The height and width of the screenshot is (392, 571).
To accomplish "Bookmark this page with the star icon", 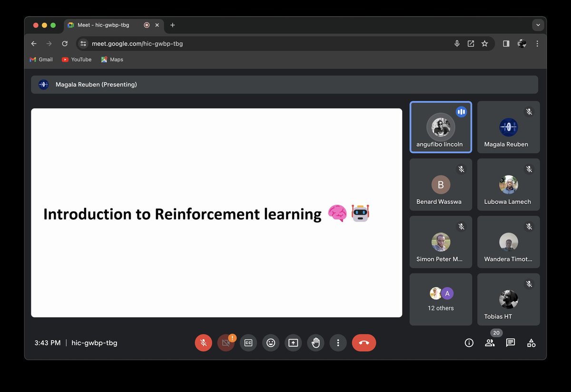I will pyautogui.click(x=484, y=44).
